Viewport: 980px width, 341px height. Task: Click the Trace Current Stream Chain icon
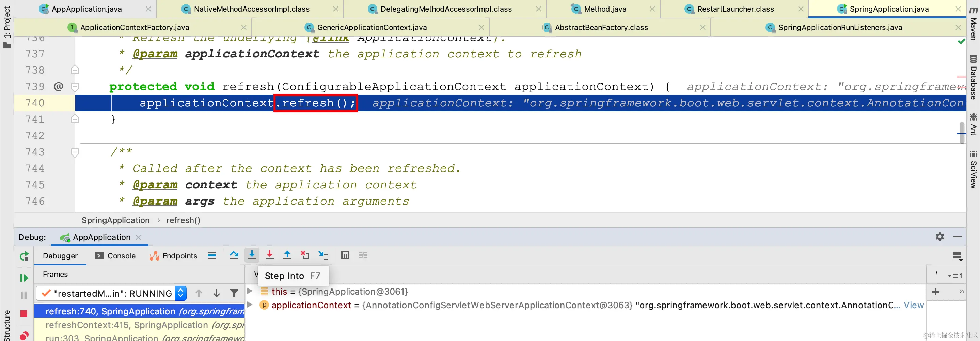tap(363, 255)
